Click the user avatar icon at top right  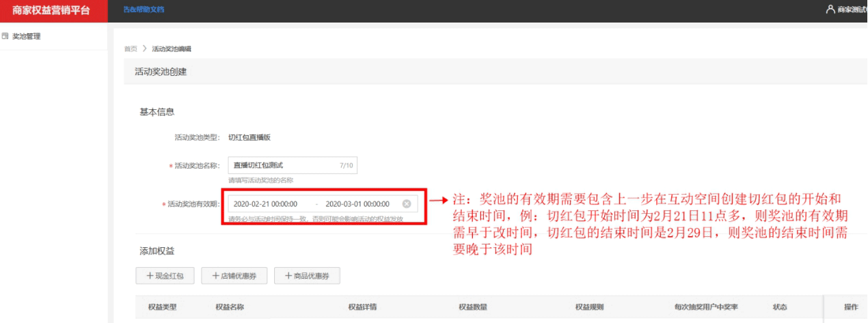tap(830, 10)
